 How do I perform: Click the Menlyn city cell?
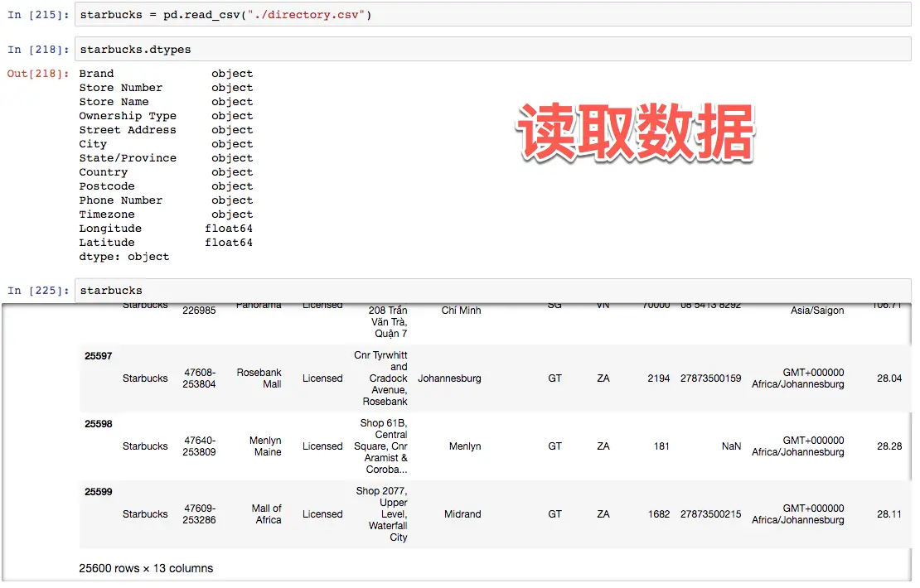pyautogui.click(x=465, y=446)
